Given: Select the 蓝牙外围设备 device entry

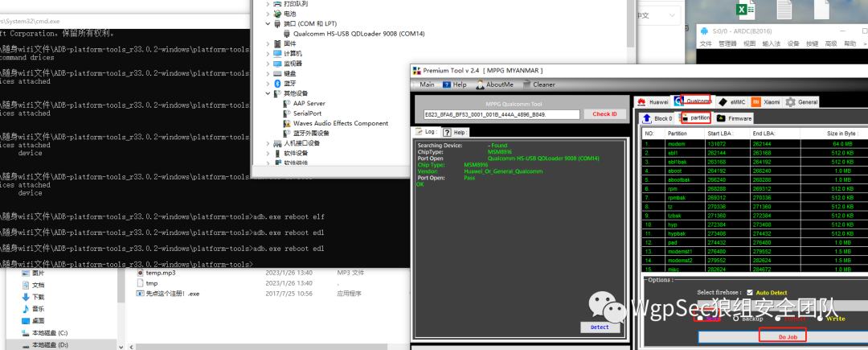Looking at the screenshot, I should click(311, 134).
